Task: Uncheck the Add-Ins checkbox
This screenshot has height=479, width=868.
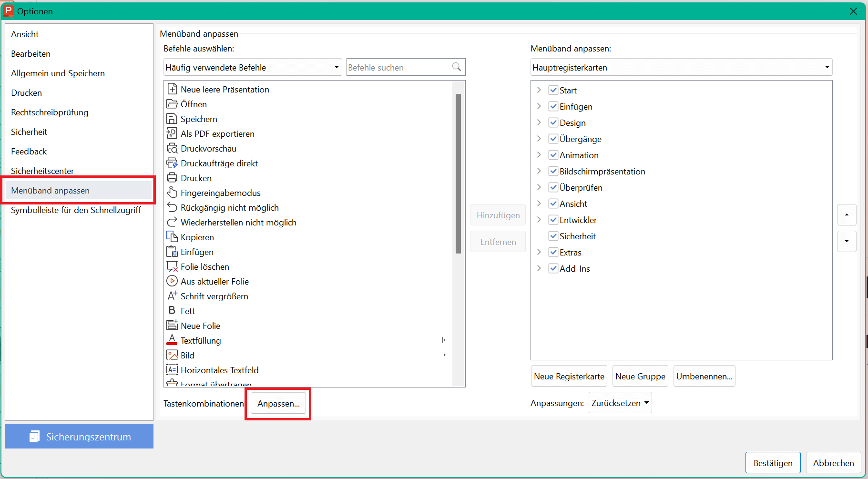Action: [553, 269]
